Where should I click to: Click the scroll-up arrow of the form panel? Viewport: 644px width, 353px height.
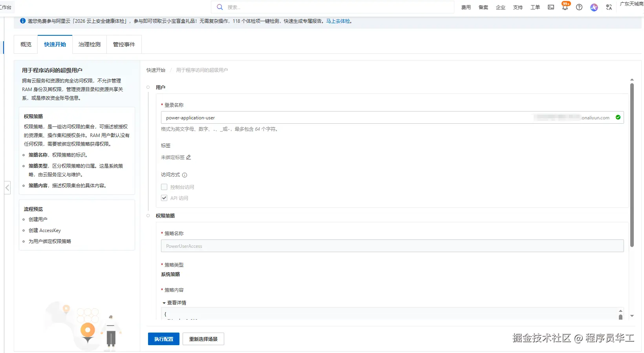pos(632,80)
